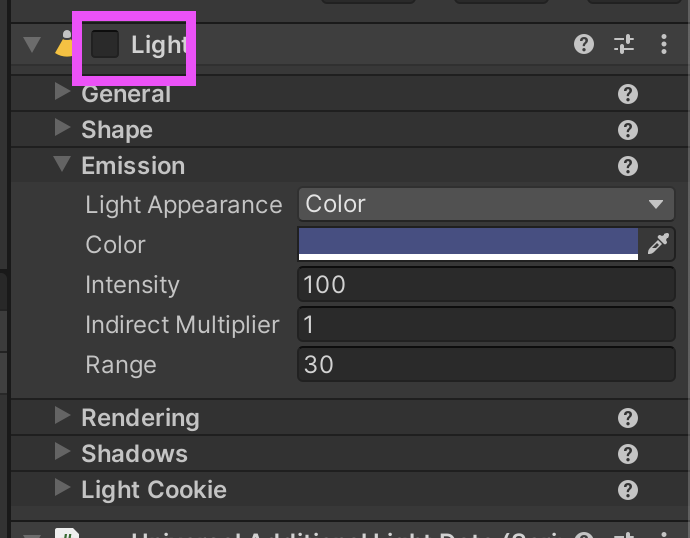
Task: Open help for Light Cookie section
Action: [628, 490]
